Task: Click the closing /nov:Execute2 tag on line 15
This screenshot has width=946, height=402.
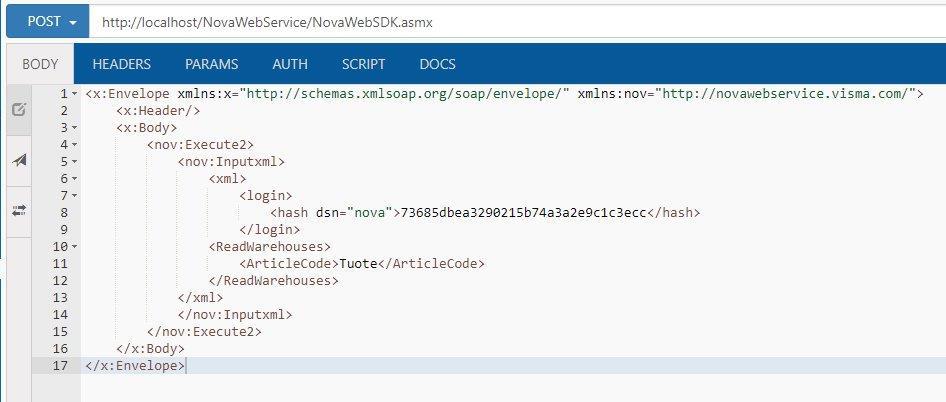Action: 205,331
